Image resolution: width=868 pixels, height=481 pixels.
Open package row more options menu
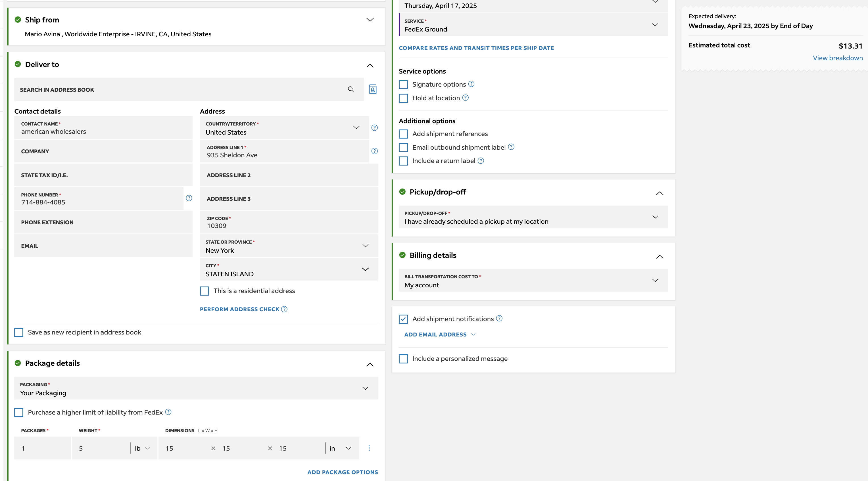(x=369, y=448)
